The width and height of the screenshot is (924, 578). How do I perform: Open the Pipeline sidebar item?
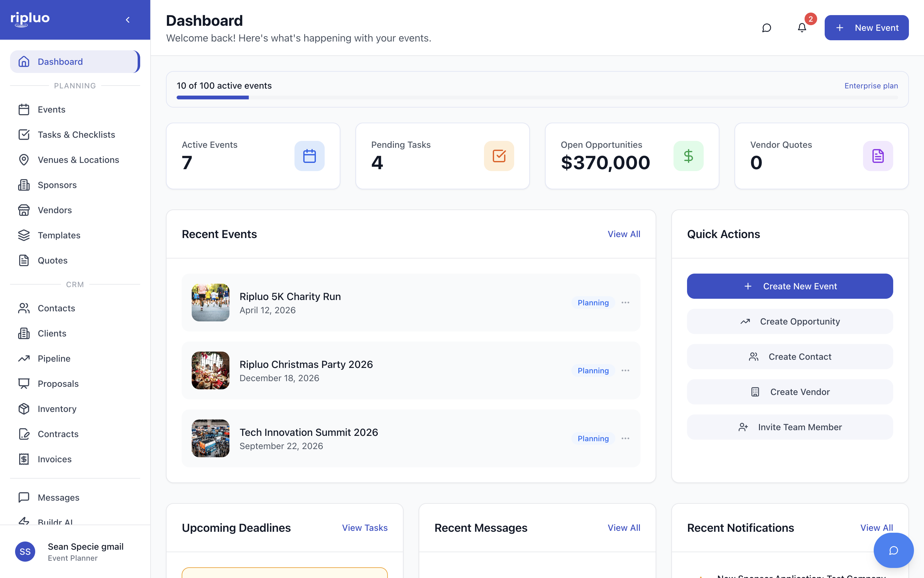pyautogui.click(x=54, y=358)
